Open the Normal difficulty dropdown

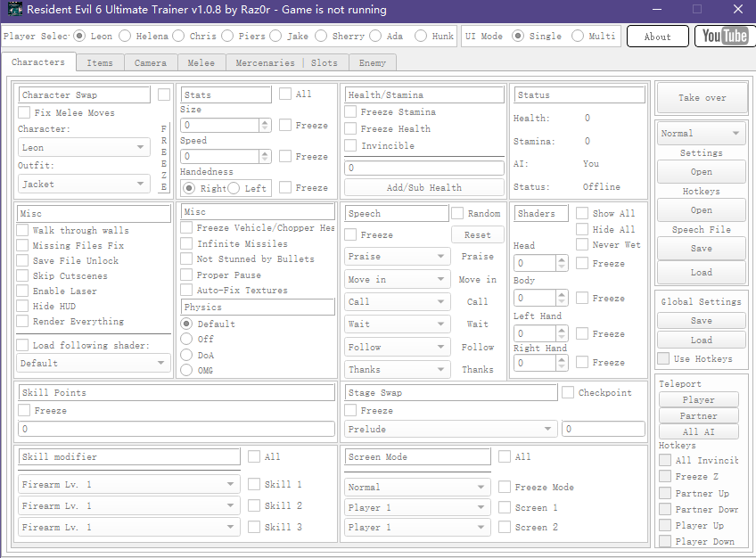point(701,134)
